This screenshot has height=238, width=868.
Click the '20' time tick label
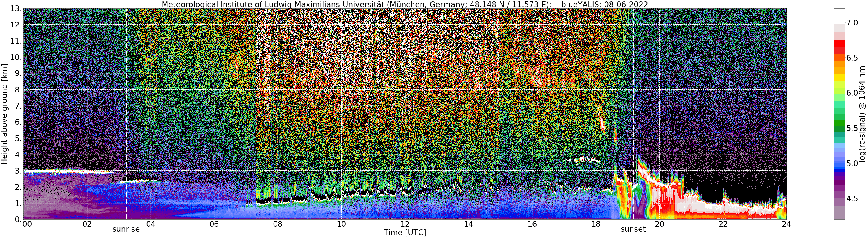659,224
